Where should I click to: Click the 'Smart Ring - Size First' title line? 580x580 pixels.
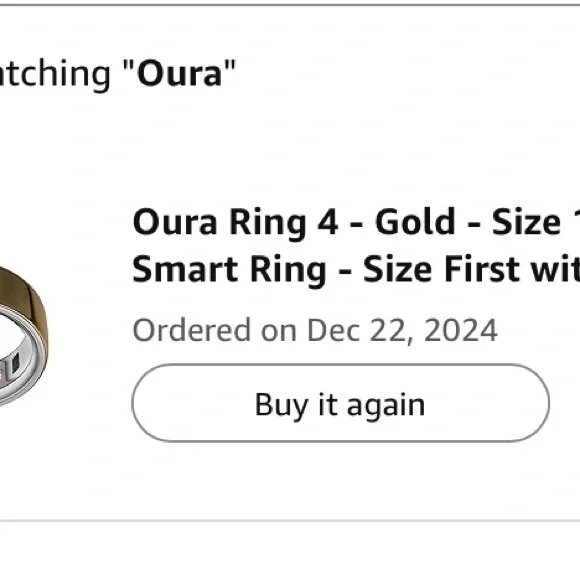[x=356, y=269]
